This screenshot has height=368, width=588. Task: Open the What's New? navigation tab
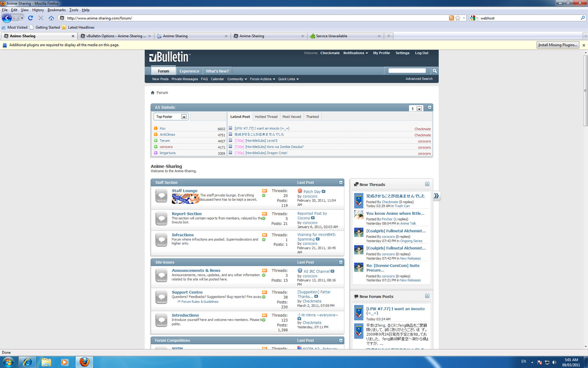(x=217, y=71)
